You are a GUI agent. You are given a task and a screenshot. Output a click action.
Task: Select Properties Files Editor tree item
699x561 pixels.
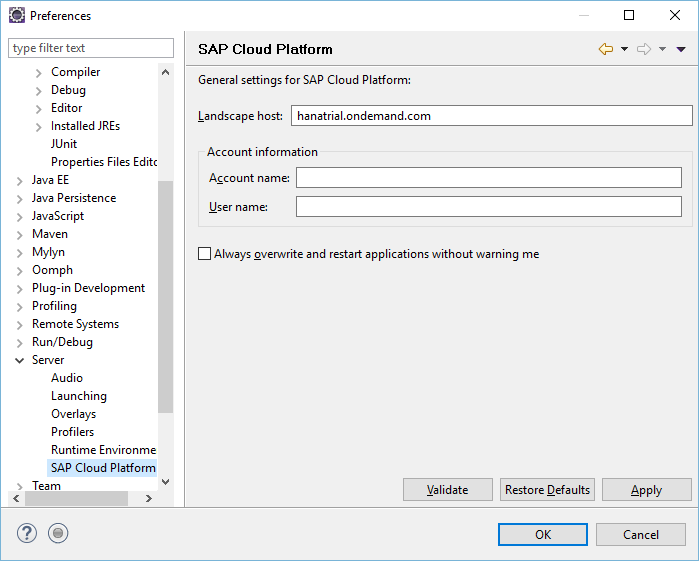(x=103, y=162)
